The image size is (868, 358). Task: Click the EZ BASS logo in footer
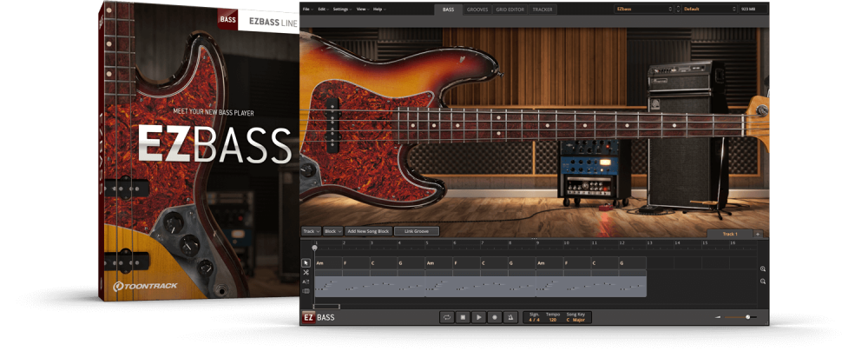[x=319, y=317]
